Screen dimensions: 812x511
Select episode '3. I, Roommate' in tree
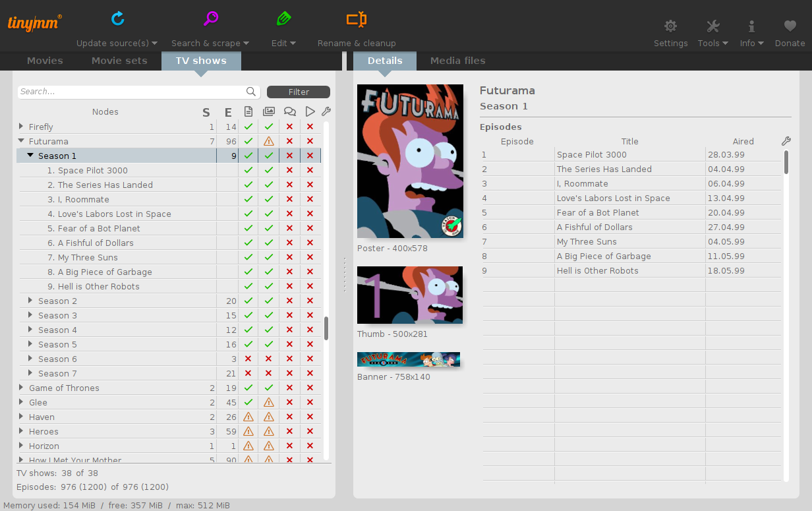point(78,199)
